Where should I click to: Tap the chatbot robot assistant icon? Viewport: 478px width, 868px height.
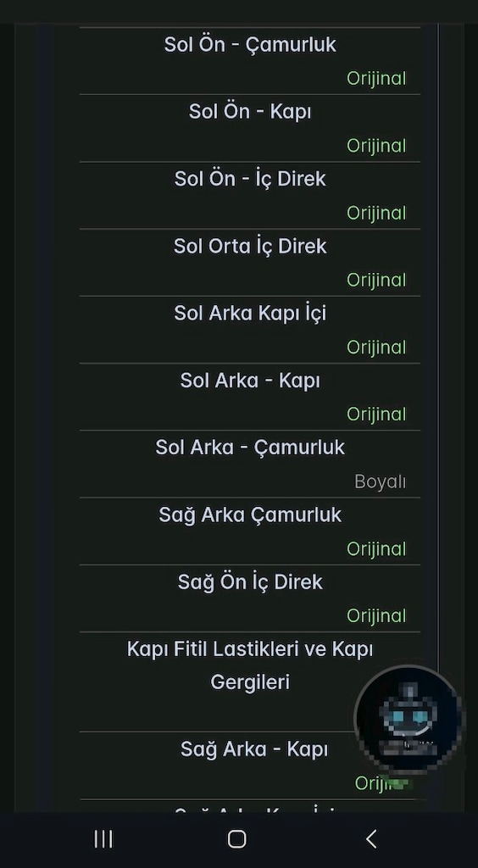pyautogui.click(x=409, y=719)
